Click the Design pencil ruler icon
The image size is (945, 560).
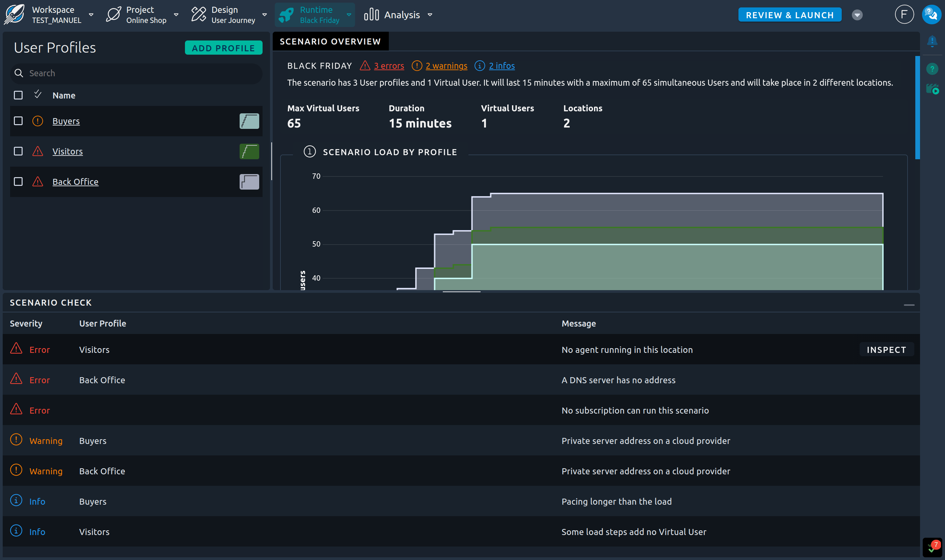[x=198, y=15]
